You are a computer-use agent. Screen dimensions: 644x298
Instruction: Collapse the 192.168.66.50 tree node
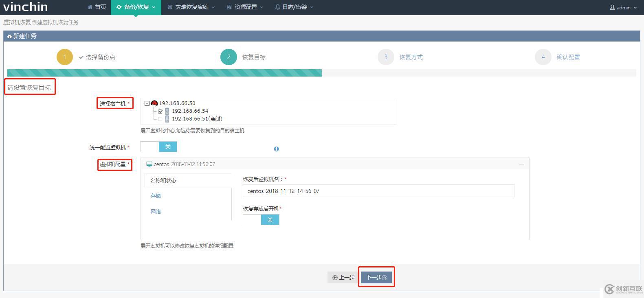click(147, 103)
